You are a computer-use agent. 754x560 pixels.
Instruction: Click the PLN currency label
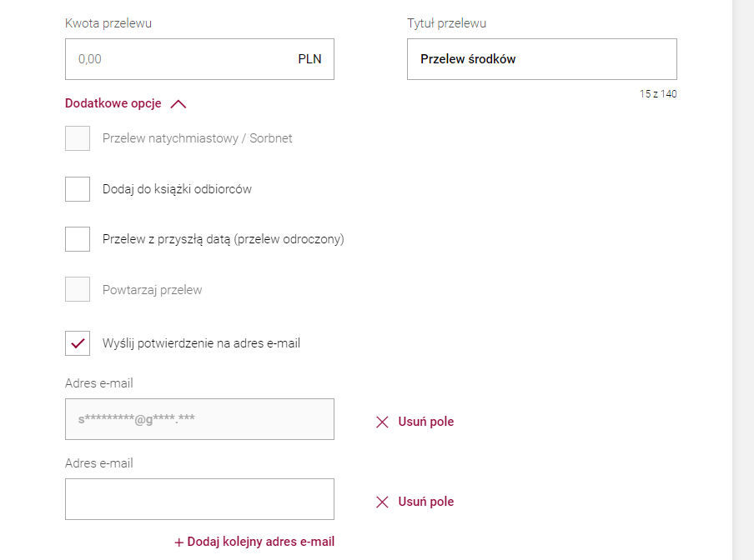click(x=309, y=59)
